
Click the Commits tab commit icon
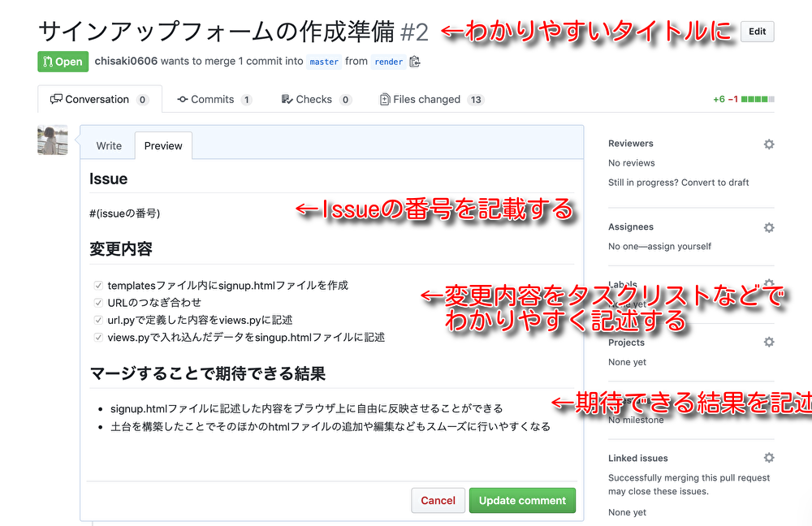[182, 99]
